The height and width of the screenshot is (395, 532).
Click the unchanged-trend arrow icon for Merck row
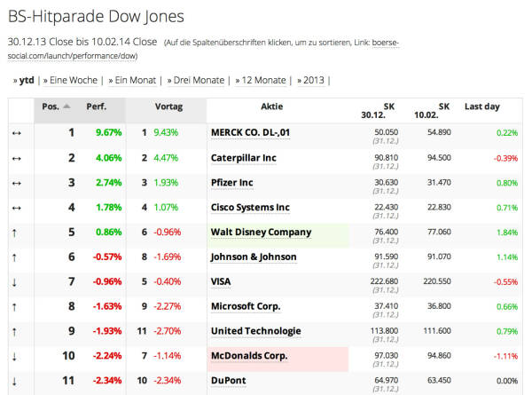(x=18, y=133)
